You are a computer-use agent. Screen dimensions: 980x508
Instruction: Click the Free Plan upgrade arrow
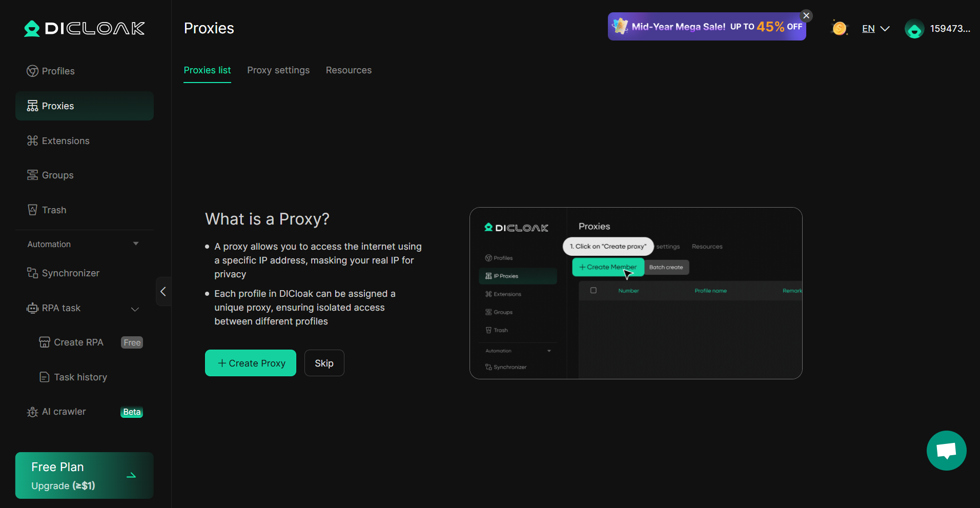[131, 476]
